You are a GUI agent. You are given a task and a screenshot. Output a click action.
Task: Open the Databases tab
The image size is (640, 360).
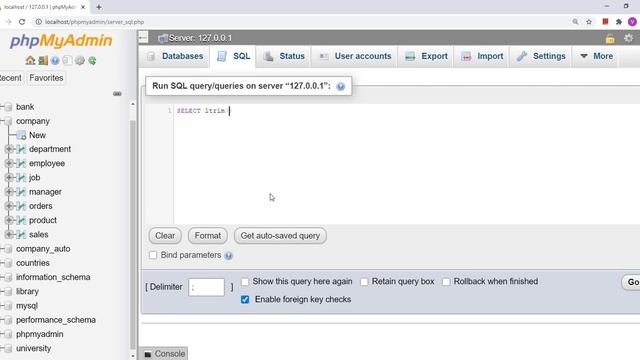(175, 56)
